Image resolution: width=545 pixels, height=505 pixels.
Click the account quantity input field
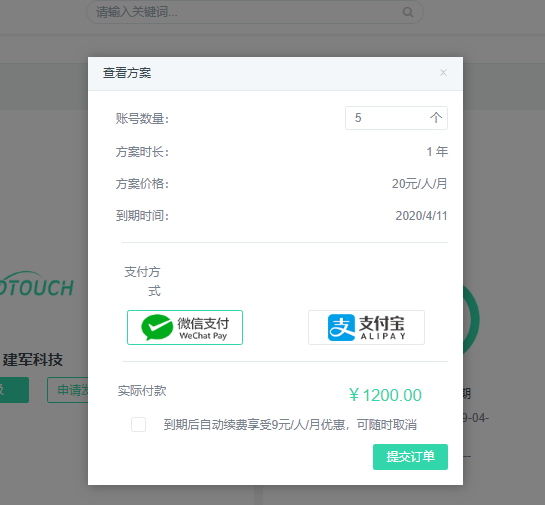tap(396, 118)
